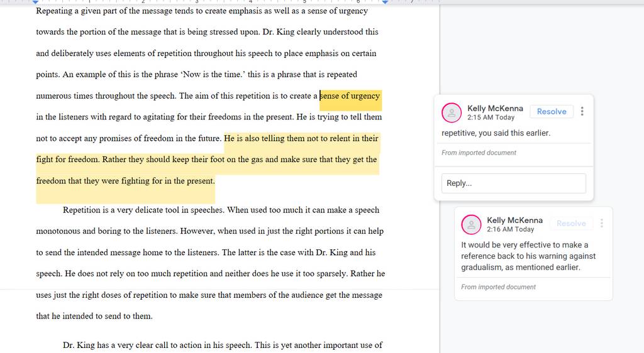Click the '2:16 AM Today' timestamp
The height and width of the screenshot is (353, 644).
click(x=510, y=230)
